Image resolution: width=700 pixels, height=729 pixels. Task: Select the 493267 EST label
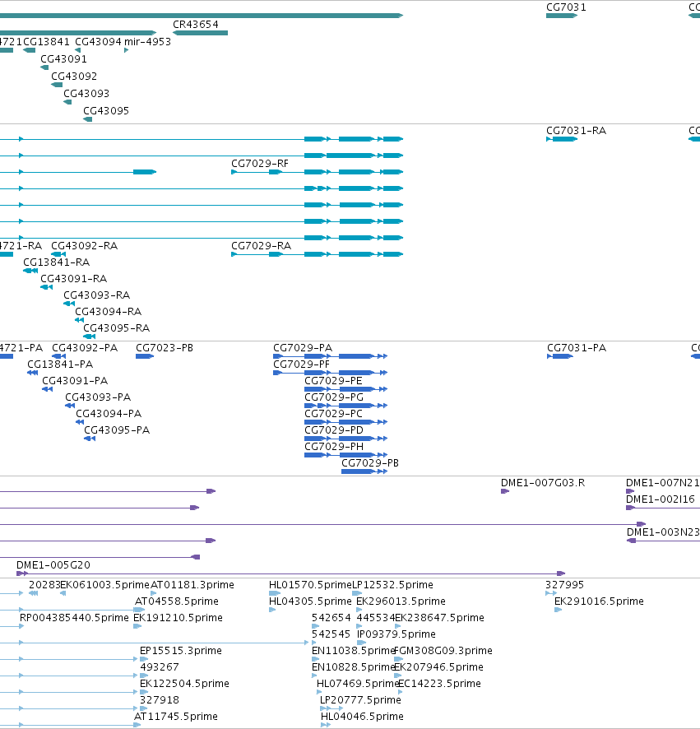[x=160, y=667]
